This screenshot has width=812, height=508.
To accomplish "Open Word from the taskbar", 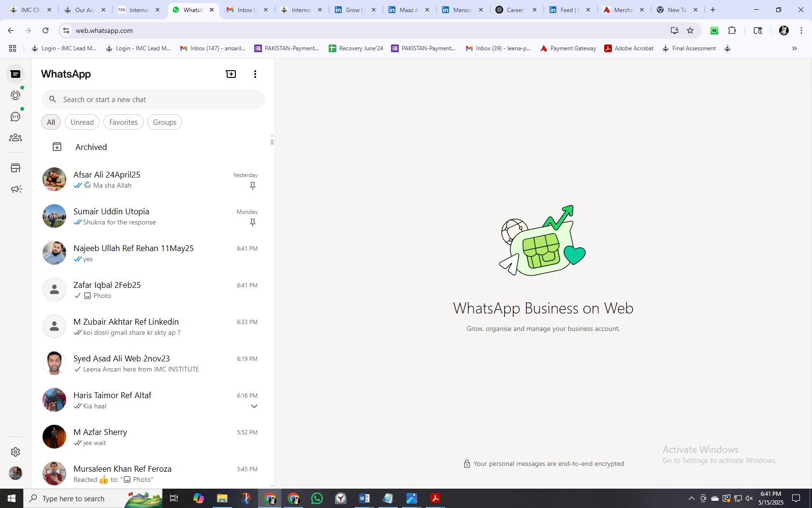I will click(x=364, y=498).
